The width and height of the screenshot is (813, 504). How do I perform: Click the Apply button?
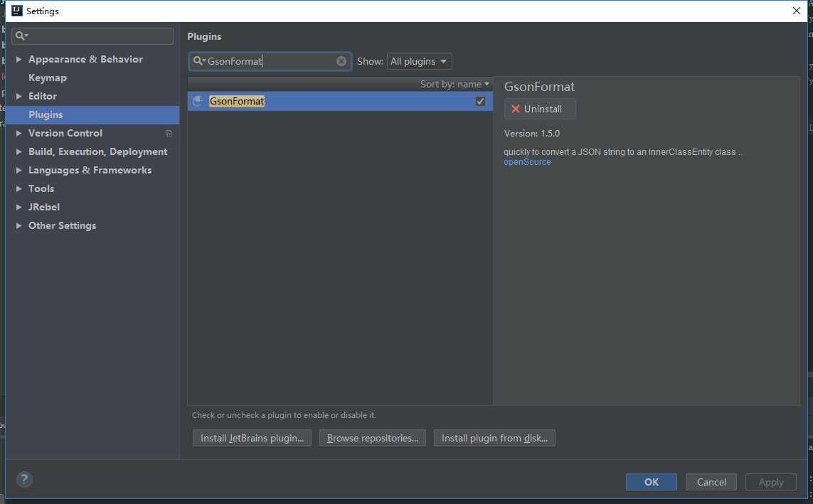coord(771,482)
